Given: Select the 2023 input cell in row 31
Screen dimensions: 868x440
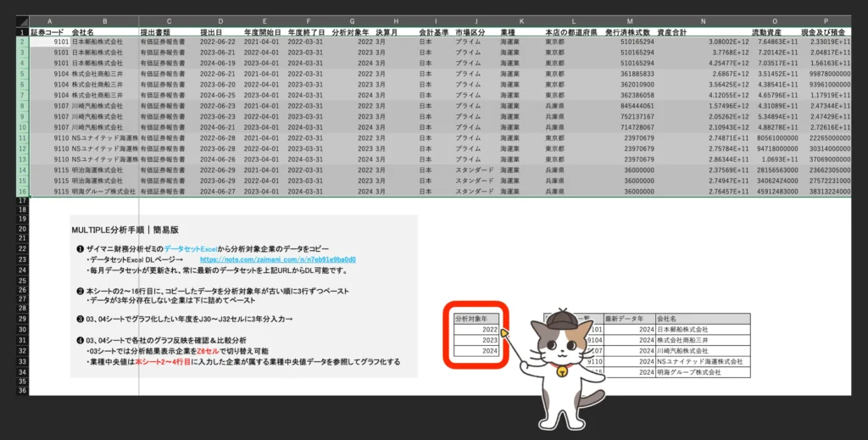Looking at the screenshot, I should coord(476,340).
